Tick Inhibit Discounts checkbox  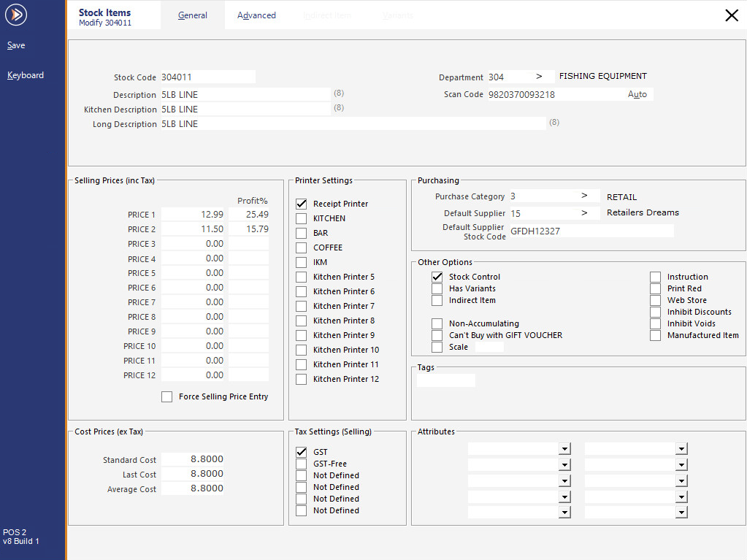(656, 312)
